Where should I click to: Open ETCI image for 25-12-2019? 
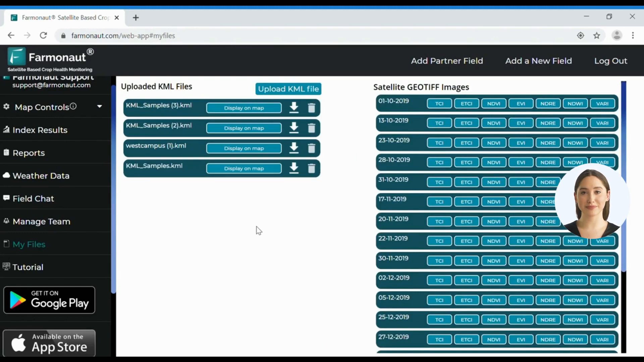tap(466, 320)
